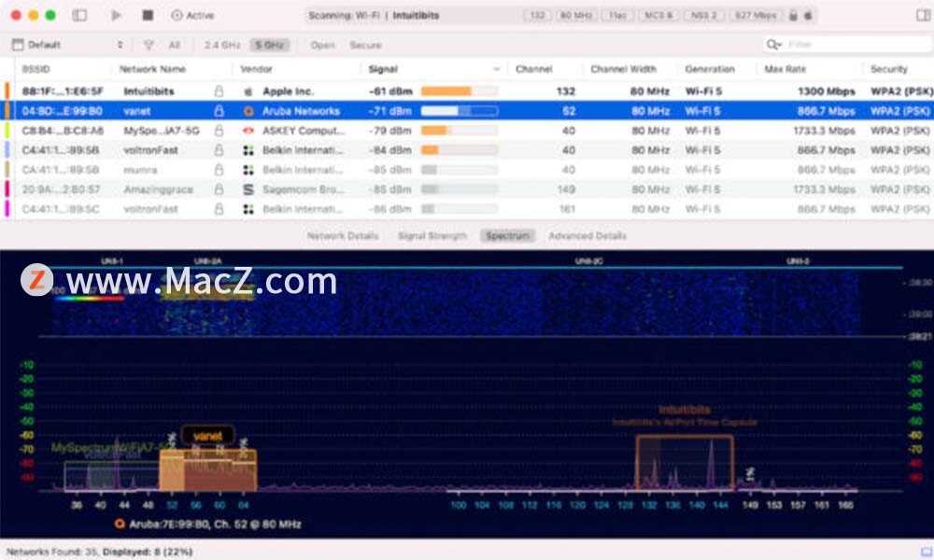Open the search magnifier options menu
Viewport: 934px width, 560px height.
click(x=773, y=45)
